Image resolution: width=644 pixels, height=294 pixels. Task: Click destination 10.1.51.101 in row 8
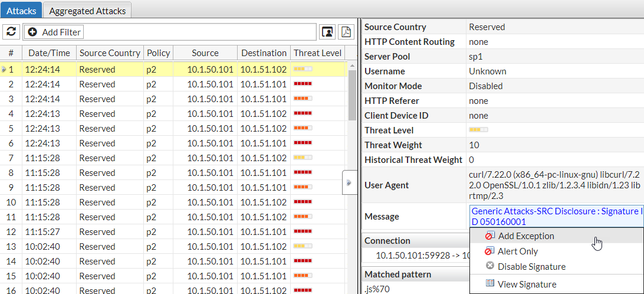point(263,173)
